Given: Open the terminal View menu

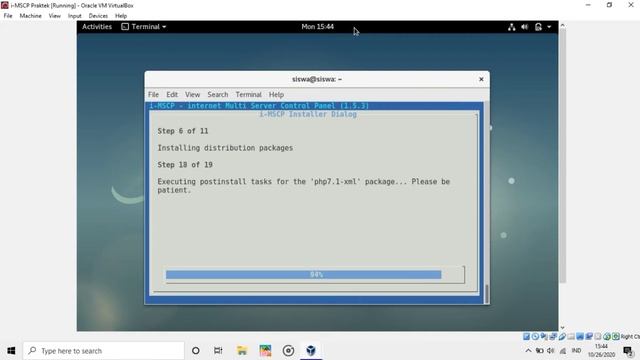Looking at the screenshot, I should [x=192, y=94].
